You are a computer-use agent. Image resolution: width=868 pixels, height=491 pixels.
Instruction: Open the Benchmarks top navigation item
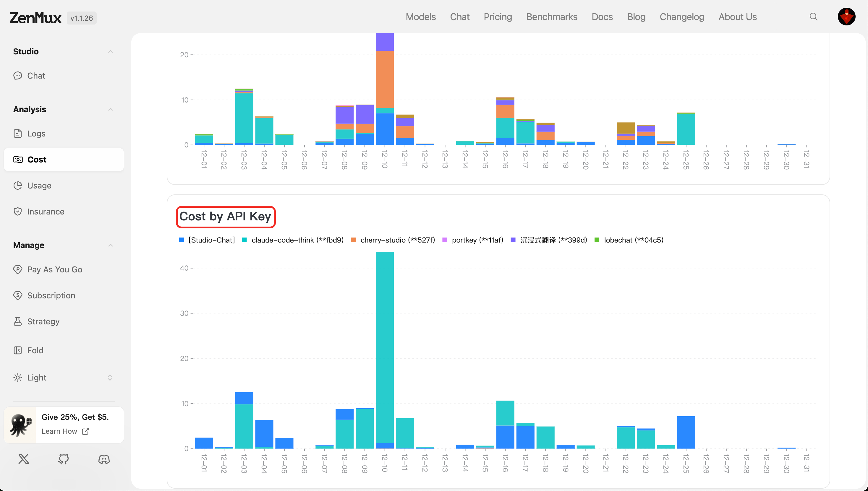(551, 17)
